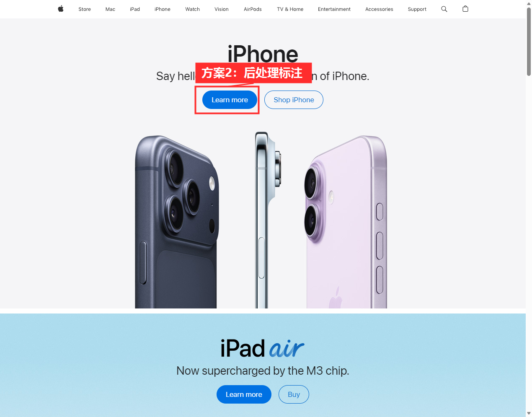The image size is (532, 417).
Task: Open the Store menu item
Action: click(x=85, y=9)
